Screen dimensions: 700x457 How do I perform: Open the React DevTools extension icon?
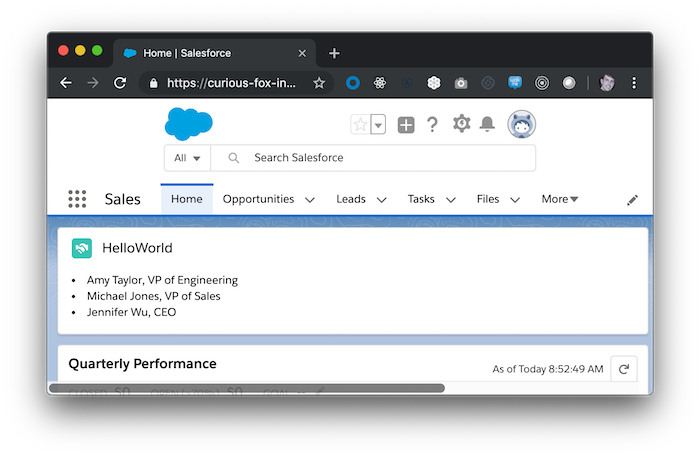[380, 83]
